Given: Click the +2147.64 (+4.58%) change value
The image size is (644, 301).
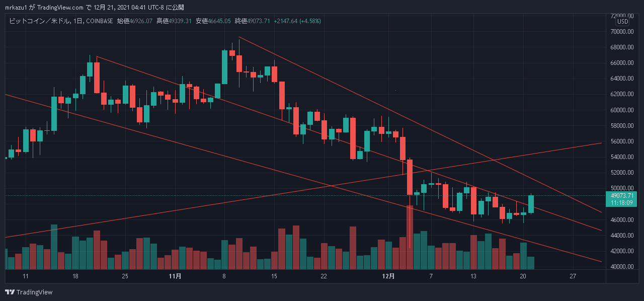Looking at the screenshot, I should tap(297, 21).
